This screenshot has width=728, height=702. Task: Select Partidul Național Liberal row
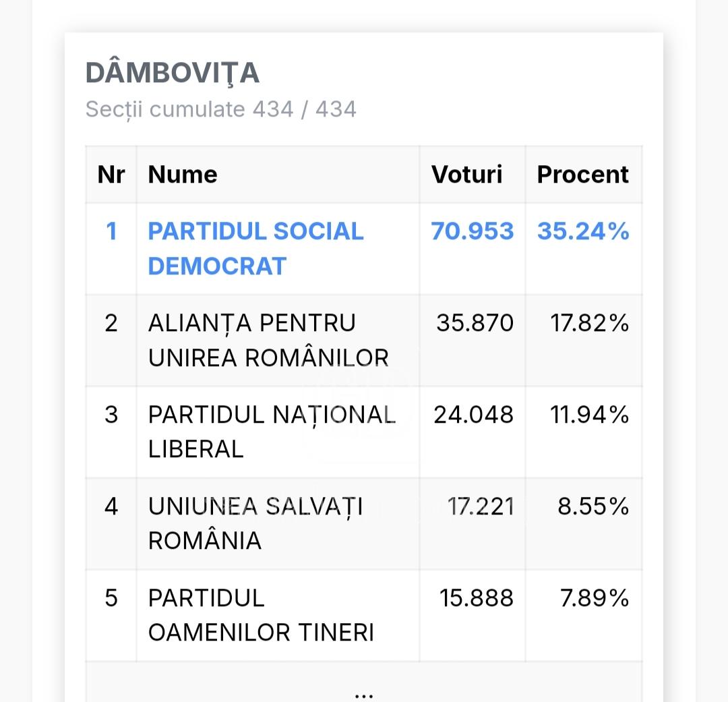tap(363, 432)
